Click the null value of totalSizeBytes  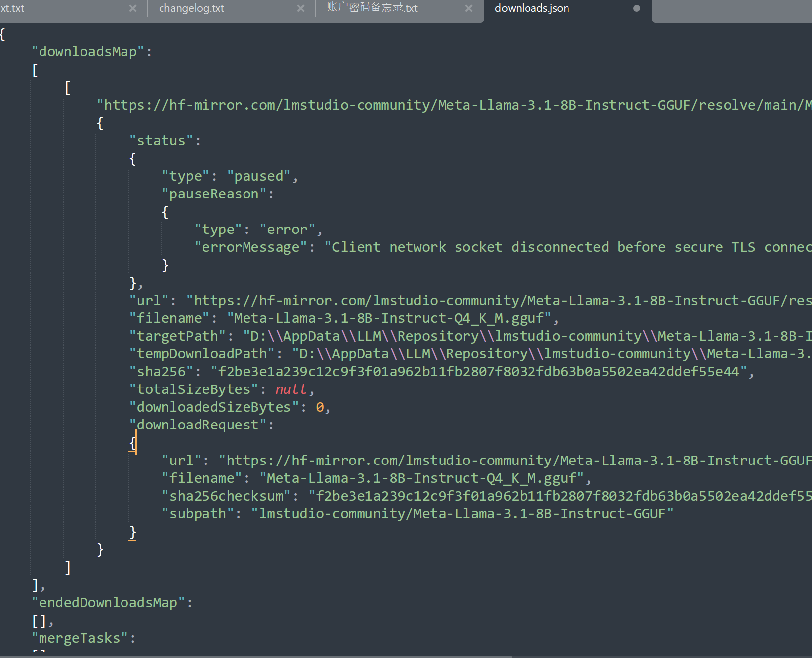pos(291,389)
